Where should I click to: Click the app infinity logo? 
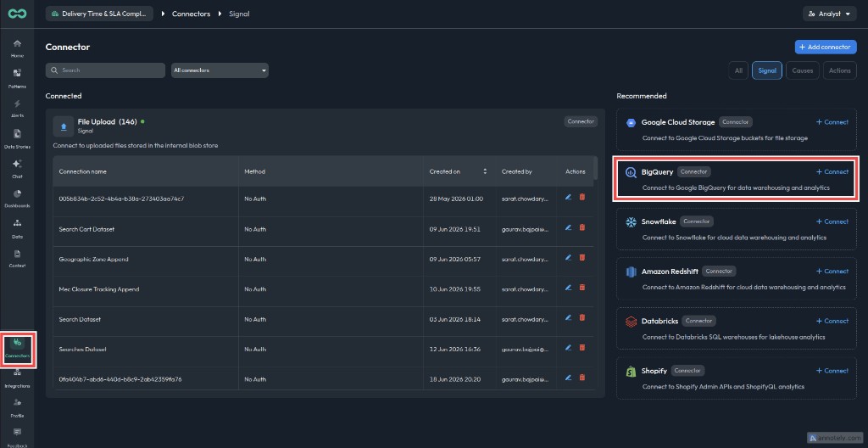click(x=17, y=14)
